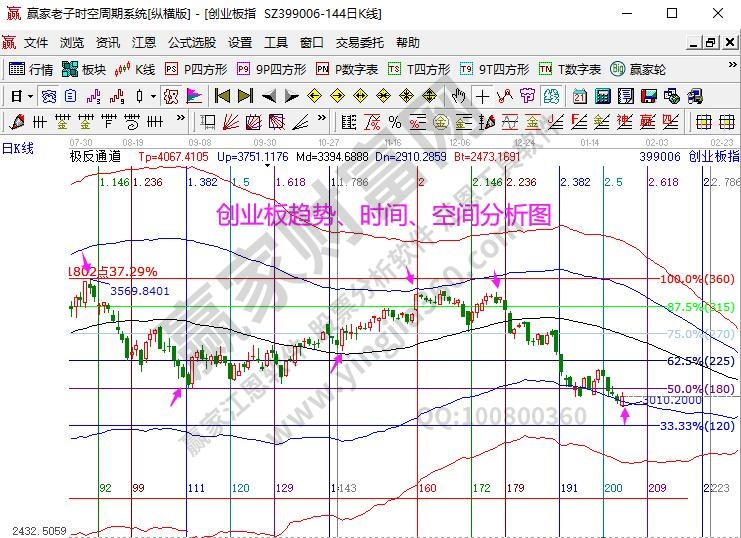Viewport: 741px width, 538px height.
Task: Open the 资讯 menu
Action: [x=108, y=43]
